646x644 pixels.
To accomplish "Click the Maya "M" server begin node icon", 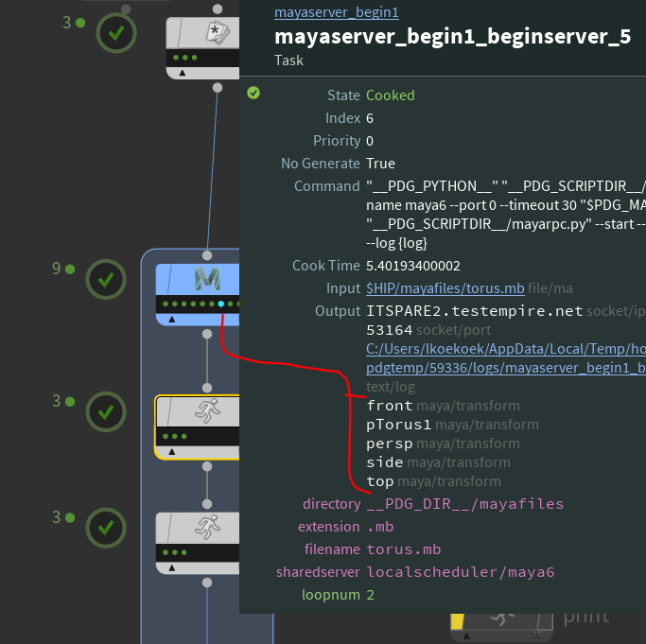I will click(x=206, y=279).
